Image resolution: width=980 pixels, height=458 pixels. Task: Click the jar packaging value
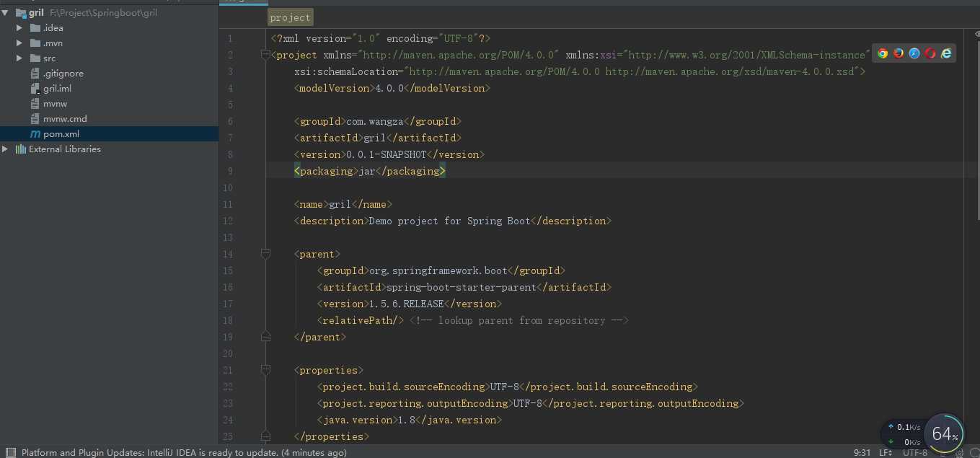coord(367,171)
